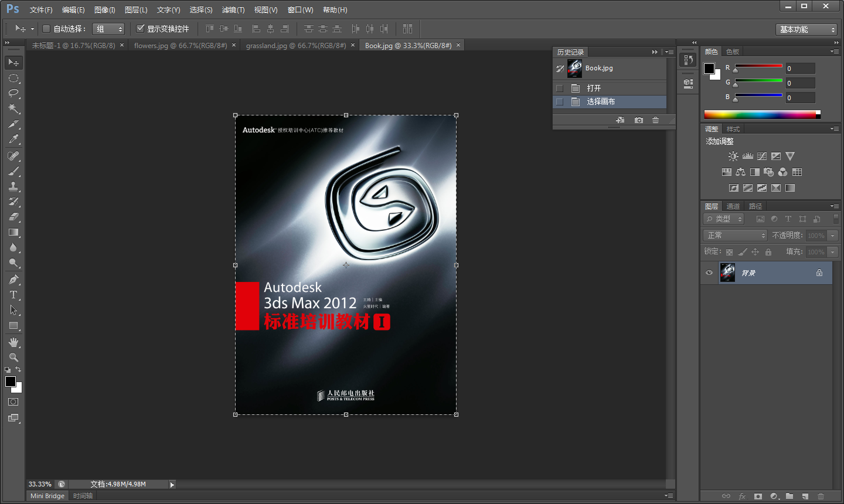Add a Curves adjustment layer
This screenshot has height=504, width=844.
(x=762, y=156)
